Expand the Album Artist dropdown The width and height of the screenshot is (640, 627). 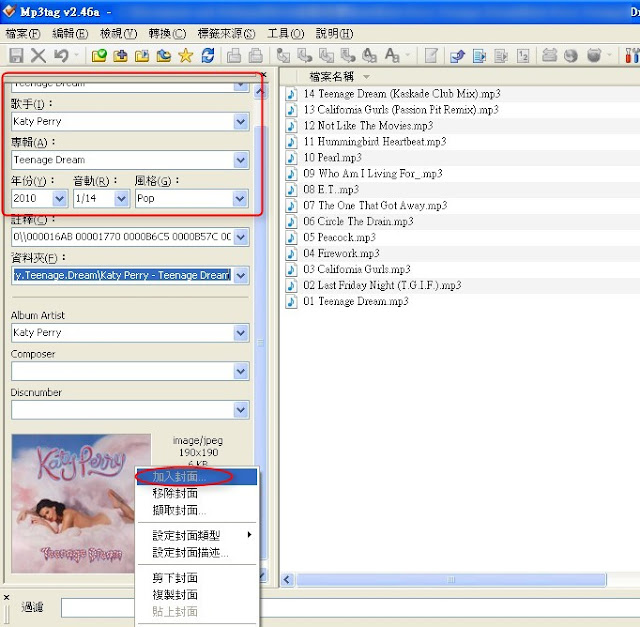(x=241, y=333)
